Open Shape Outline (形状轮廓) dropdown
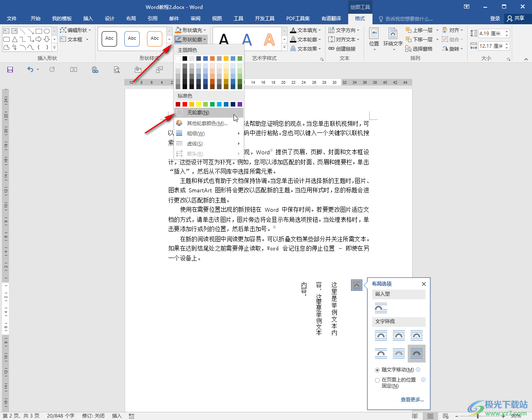The height and width of the screenshot is (420, 532). 191,39
